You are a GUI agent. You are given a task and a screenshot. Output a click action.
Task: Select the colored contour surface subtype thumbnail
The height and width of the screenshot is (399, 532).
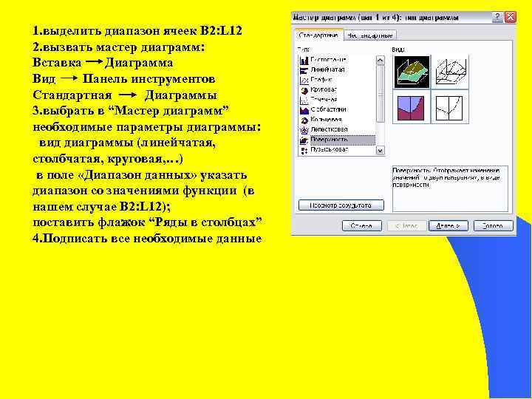tap(412, 108)
